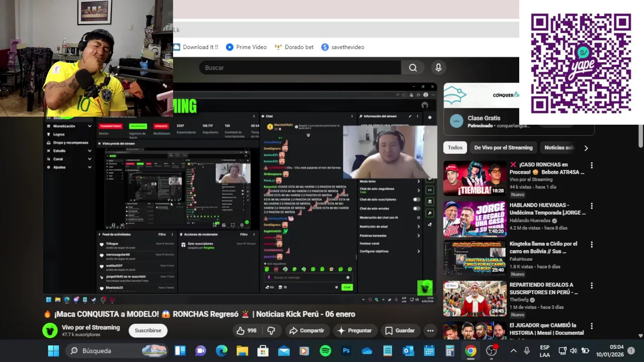Show hidden system tray icons

coord(513,350)
